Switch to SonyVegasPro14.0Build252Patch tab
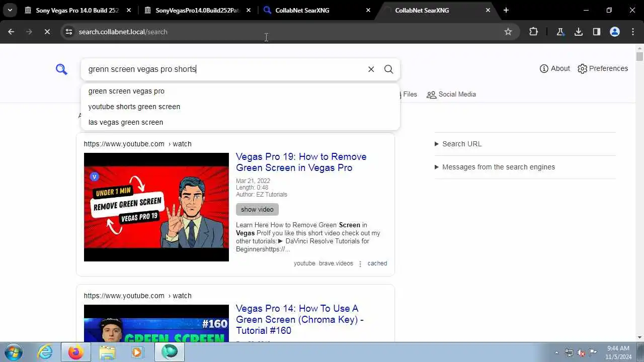This screenshot has height=362, width=644. [x=197, y=10]
